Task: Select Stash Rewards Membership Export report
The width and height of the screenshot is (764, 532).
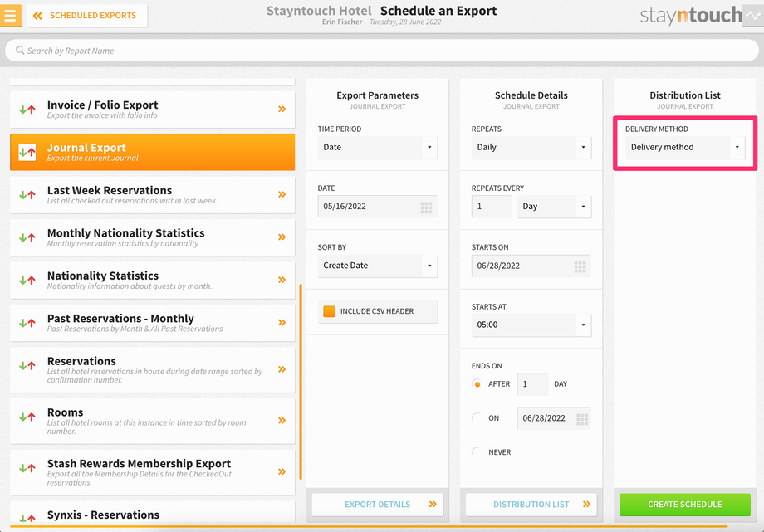Action: tap(153, 471)
